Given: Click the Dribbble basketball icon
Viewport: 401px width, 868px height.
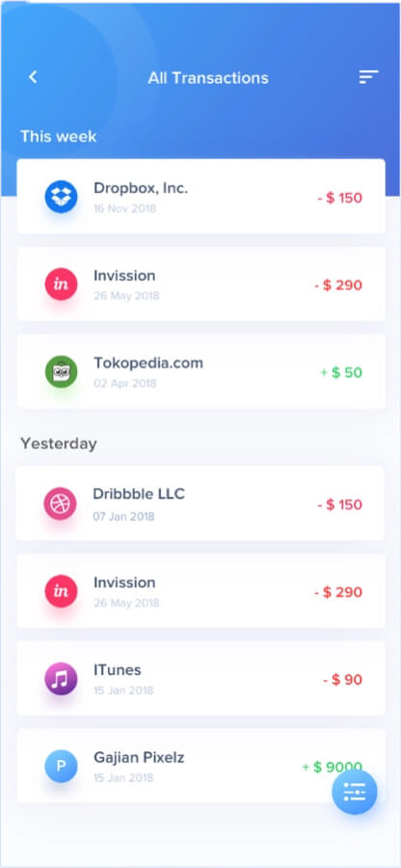Looking at the screenshot, I should (x=60, y=503).
